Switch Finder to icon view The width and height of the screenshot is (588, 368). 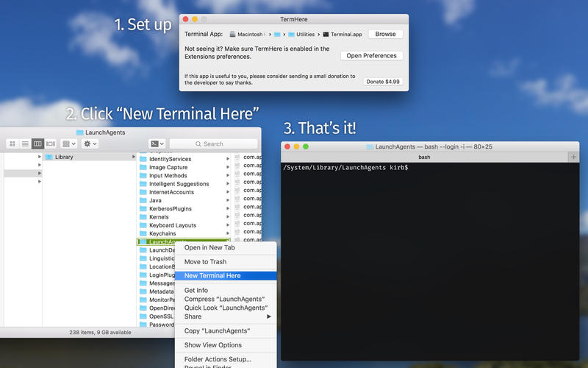tap(12, 144)
